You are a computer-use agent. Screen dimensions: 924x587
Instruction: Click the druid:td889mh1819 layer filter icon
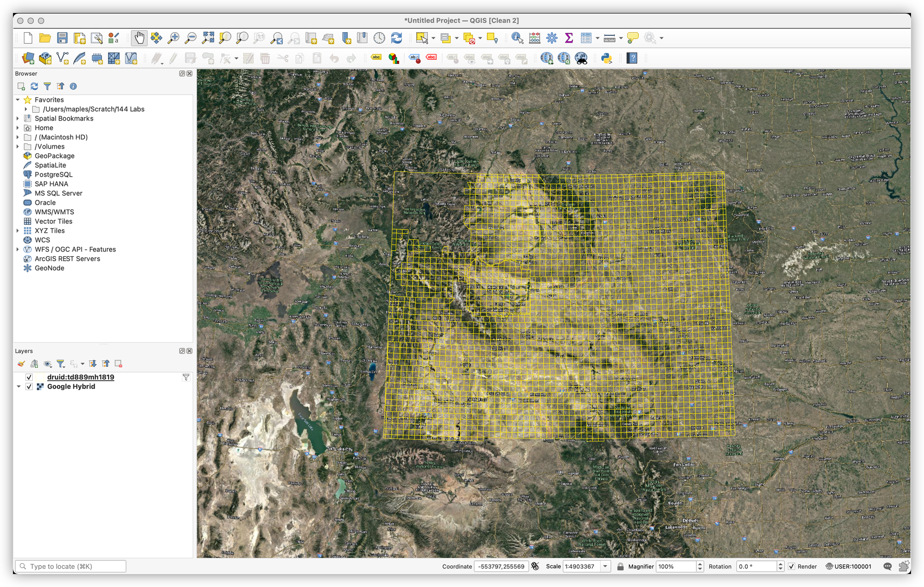pyautogui.click(x=186, y=377)
